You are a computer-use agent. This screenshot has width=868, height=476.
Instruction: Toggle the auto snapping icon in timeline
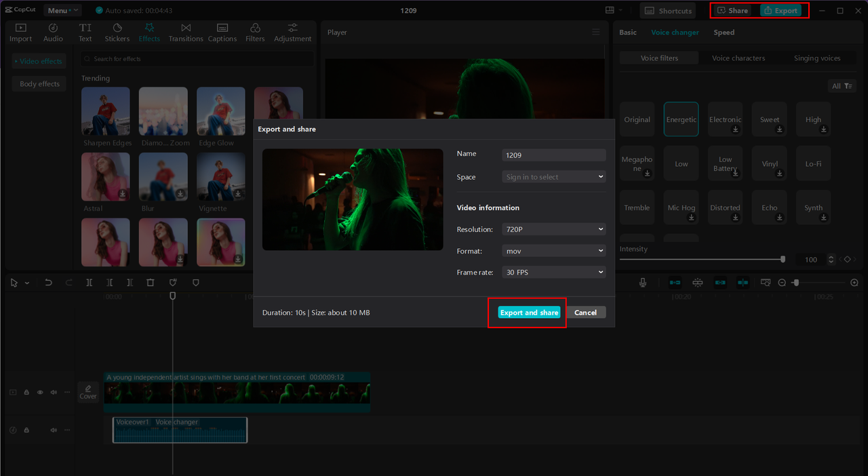click(697, 283)
